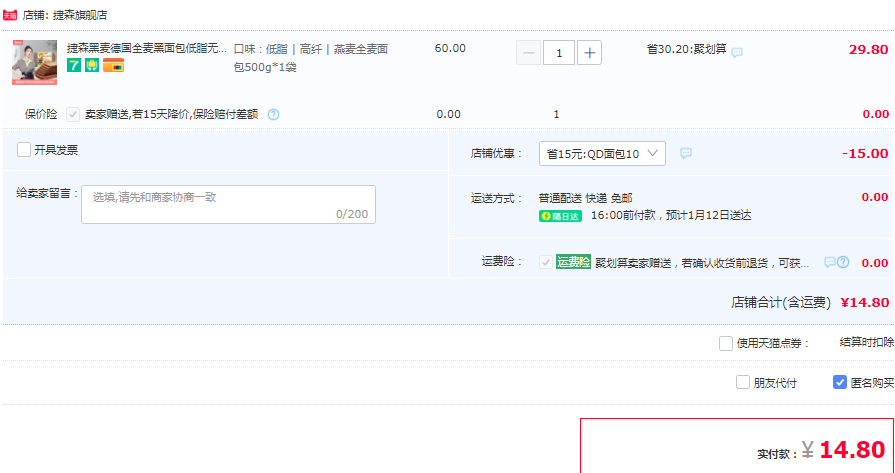Click the -15.00 store discount amount

(865, 153)
